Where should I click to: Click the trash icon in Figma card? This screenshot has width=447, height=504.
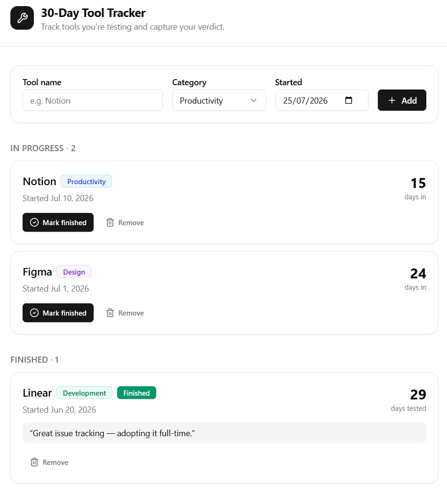110,313
